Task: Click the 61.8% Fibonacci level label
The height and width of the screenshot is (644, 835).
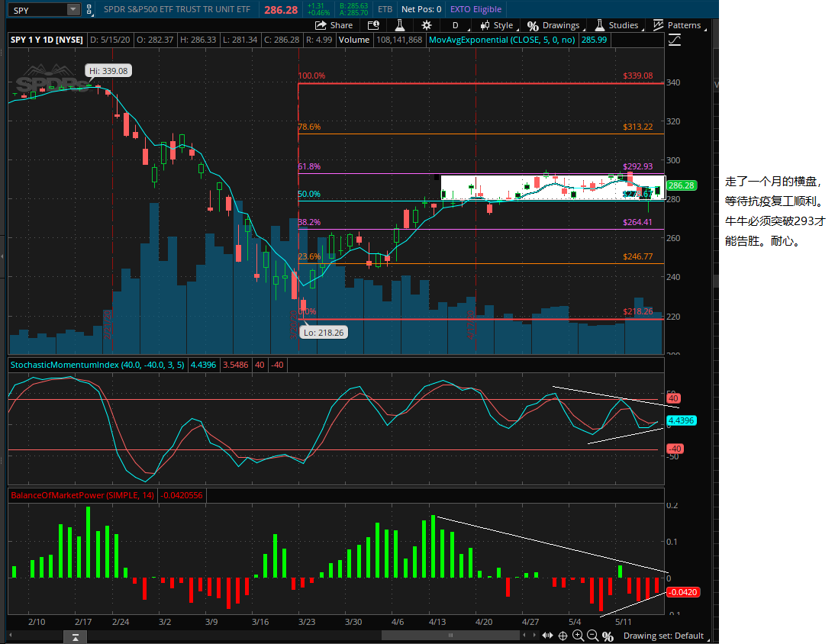Action: 309,166
